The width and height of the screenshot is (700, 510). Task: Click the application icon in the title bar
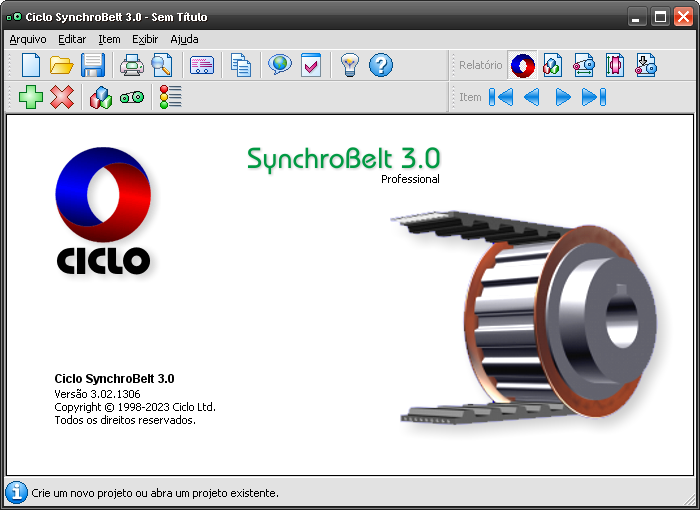14,17
